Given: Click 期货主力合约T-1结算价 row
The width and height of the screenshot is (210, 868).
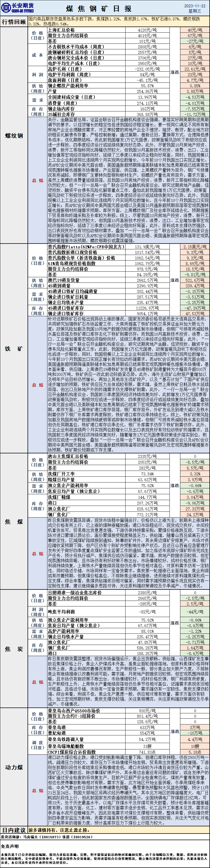Looking at the screenshot, I should (x=71, y=716).
